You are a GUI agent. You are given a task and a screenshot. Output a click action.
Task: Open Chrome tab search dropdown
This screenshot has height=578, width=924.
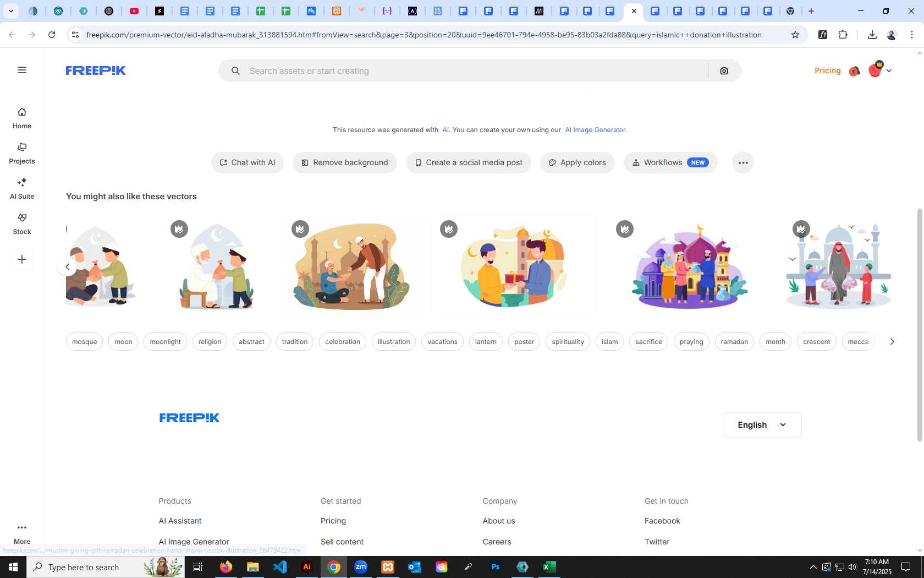point(10,11)
